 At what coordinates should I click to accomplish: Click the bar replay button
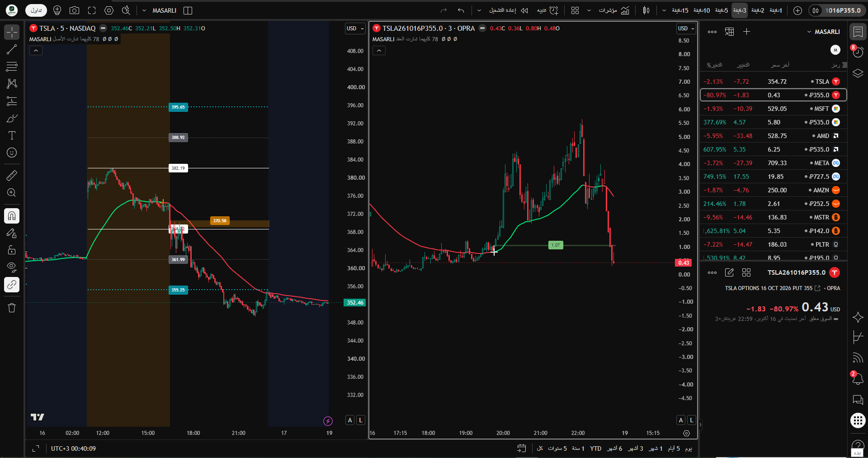(509, 10)
